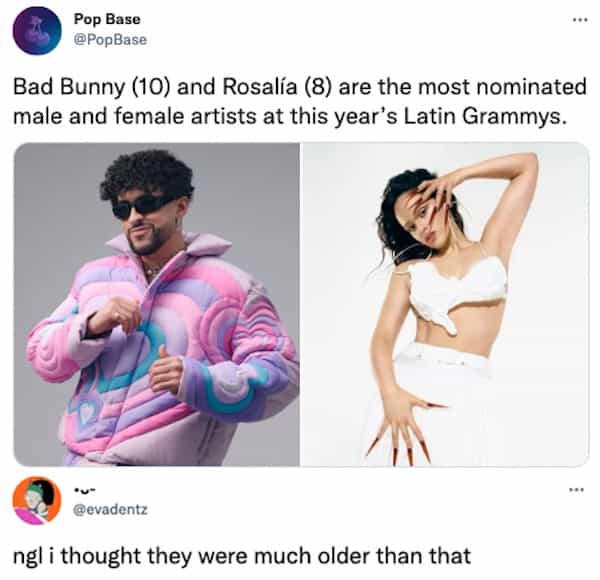Enlarge the photo of the woman in the white outfit
This screenshot has height=580, width=600.
[445, 304]
